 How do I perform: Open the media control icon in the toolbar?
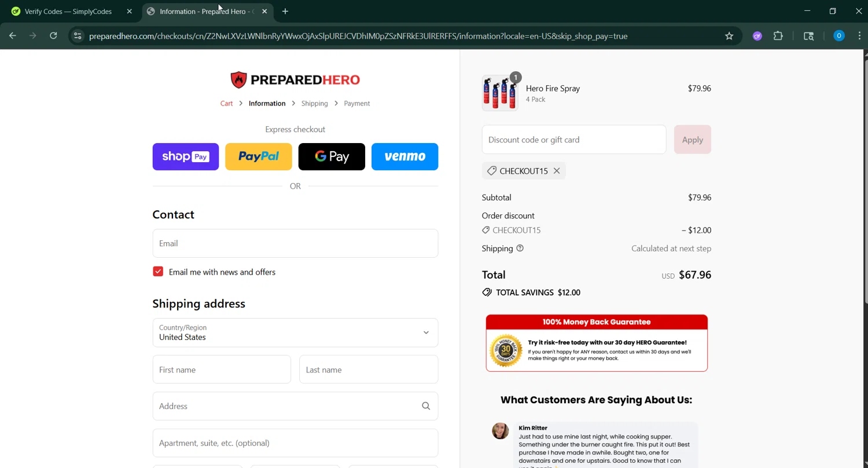pyautogui.click(x=808, y=36)
